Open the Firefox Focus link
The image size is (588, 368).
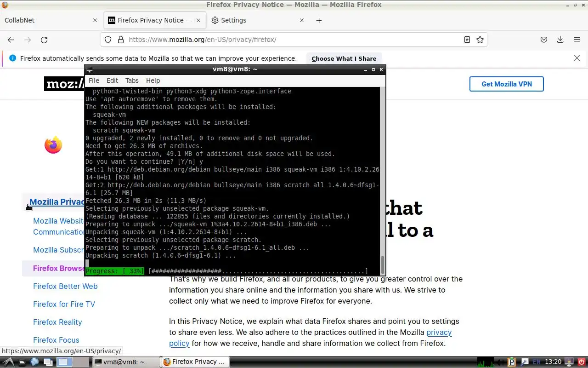pos(56,340)
